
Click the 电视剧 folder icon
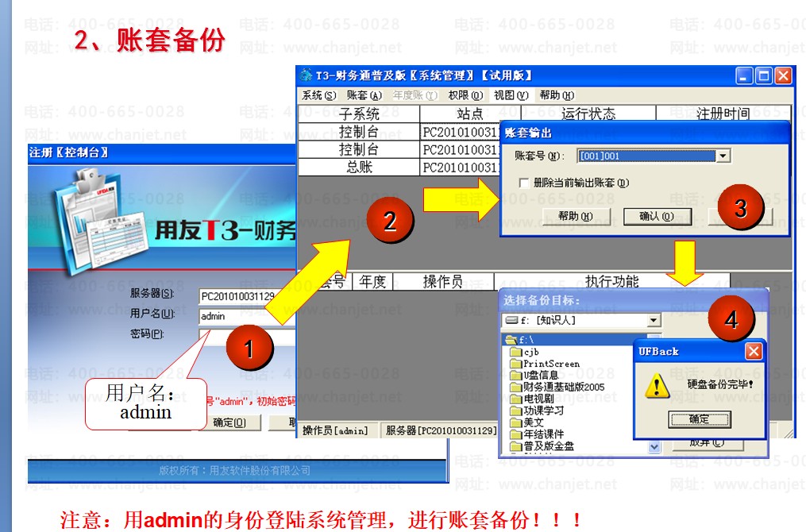click(x=516, y=399)
